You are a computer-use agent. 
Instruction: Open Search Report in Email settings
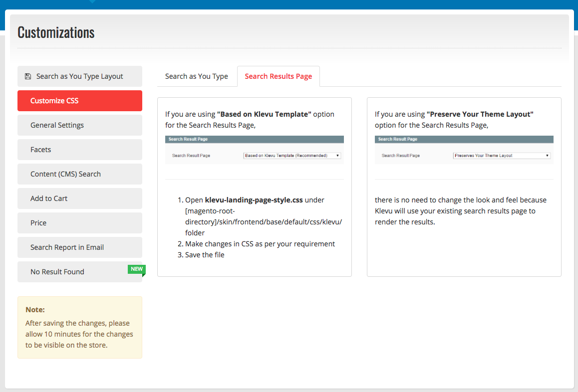click(x=80, y=247)
